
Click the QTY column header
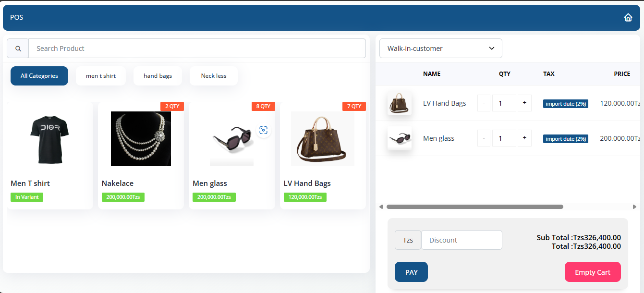(x=505, y=74)
